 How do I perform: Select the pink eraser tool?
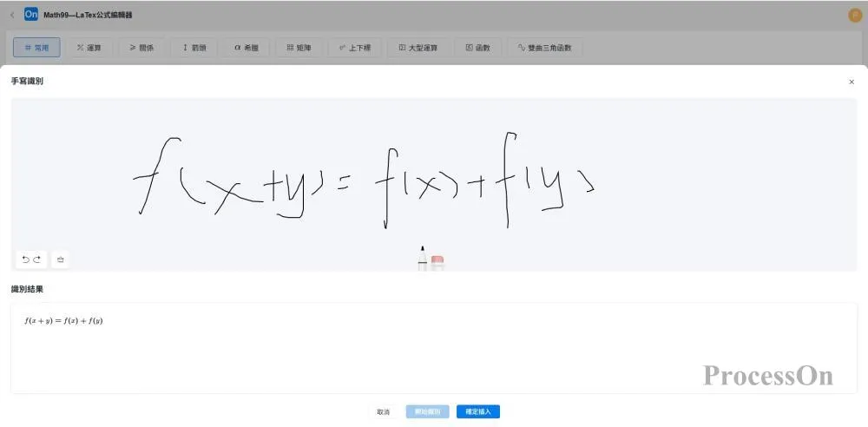437,260
